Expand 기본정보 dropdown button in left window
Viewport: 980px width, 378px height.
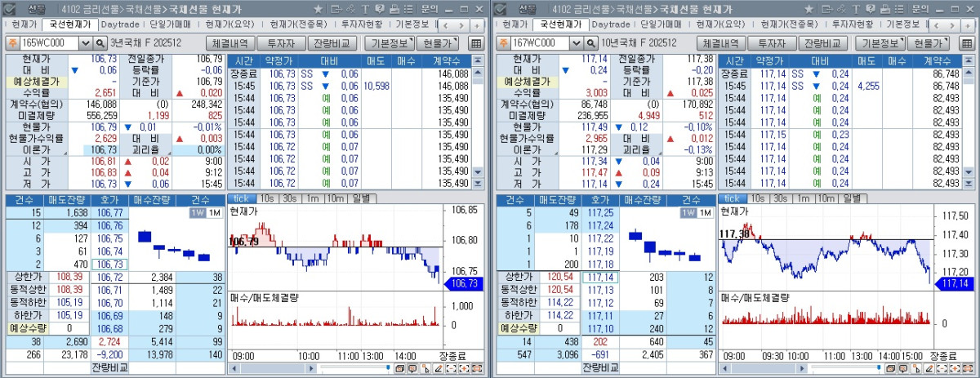[390, 43]
